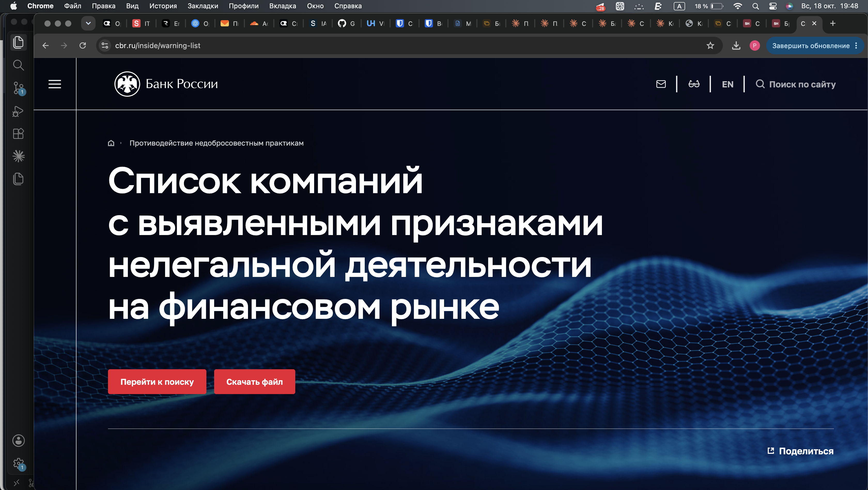The image size is (868, 490).
Task: Open a new tab with plus
Action: pos(833,23)
